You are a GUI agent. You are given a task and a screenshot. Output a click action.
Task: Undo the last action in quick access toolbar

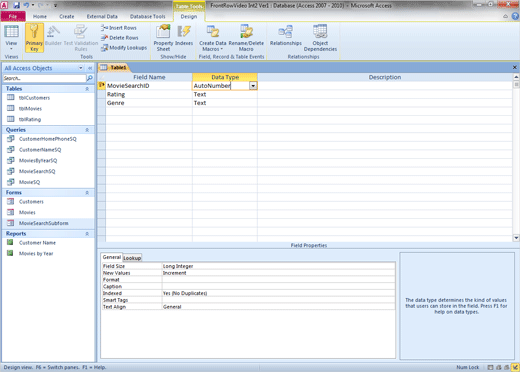[26, 5]
